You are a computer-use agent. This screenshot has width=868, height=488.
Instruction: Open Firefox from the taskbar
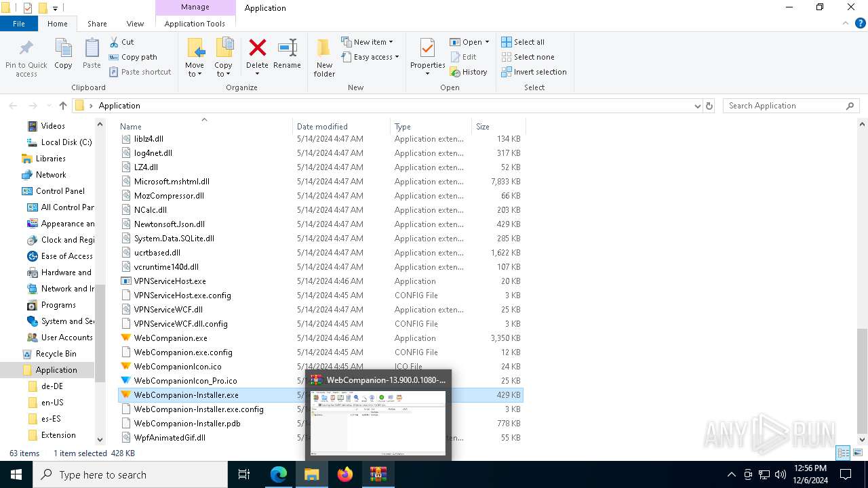[x=345, y=474]
